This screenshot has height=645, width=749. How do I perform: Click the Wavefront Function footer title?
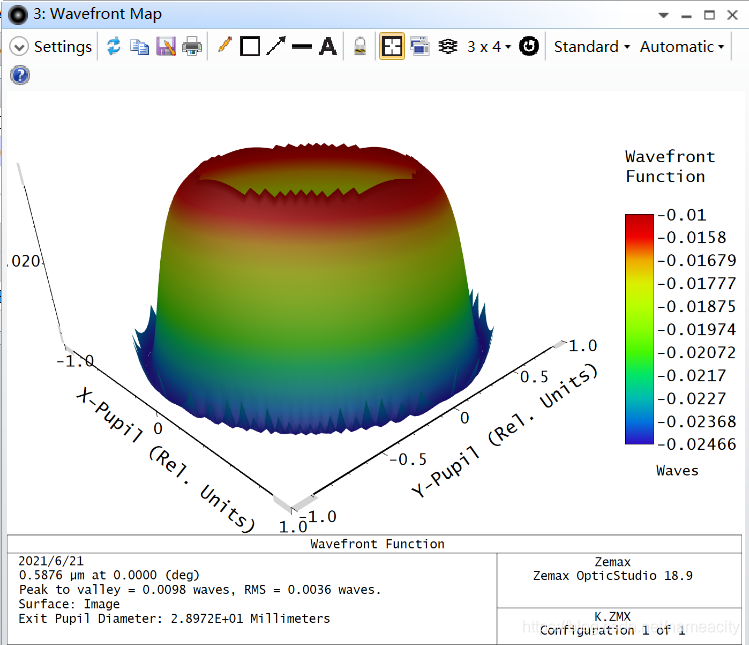click(377, 544)
